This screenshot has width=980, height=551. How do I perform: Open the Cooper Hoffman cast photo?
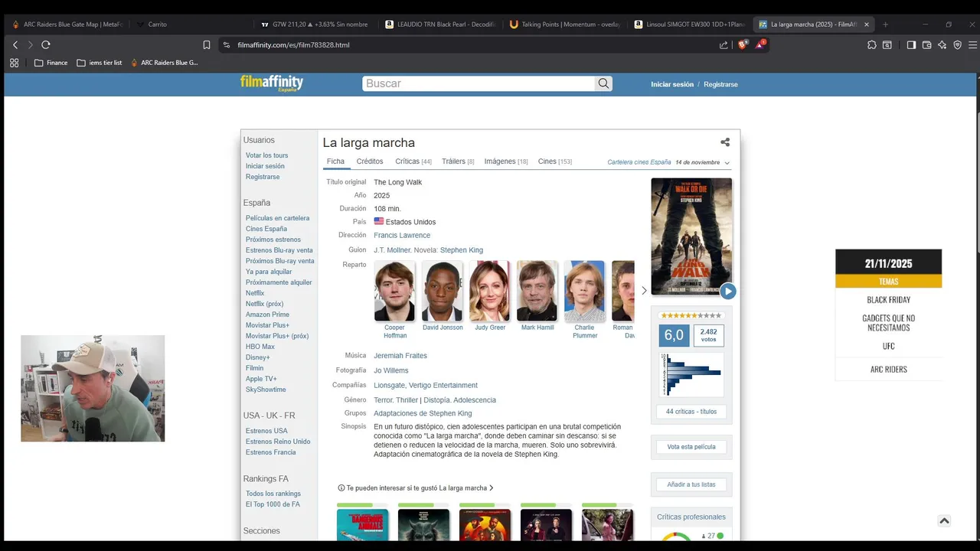(395, 291)
